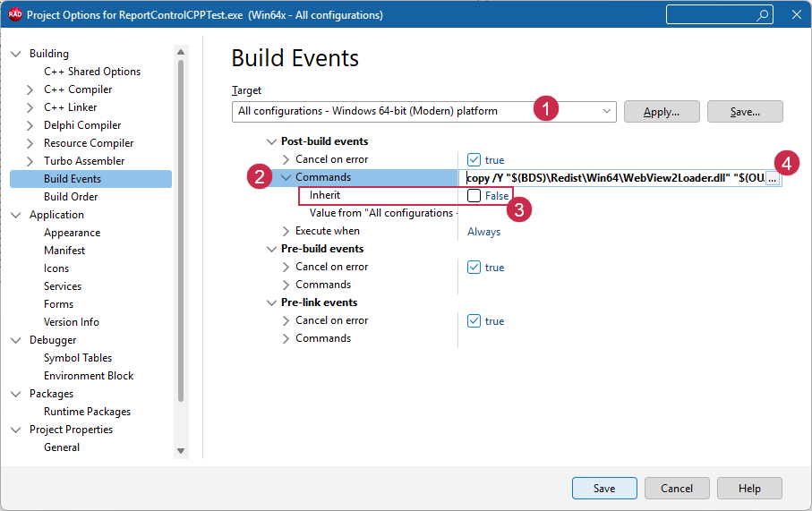Open the Icons page

(x=56, y=268)
